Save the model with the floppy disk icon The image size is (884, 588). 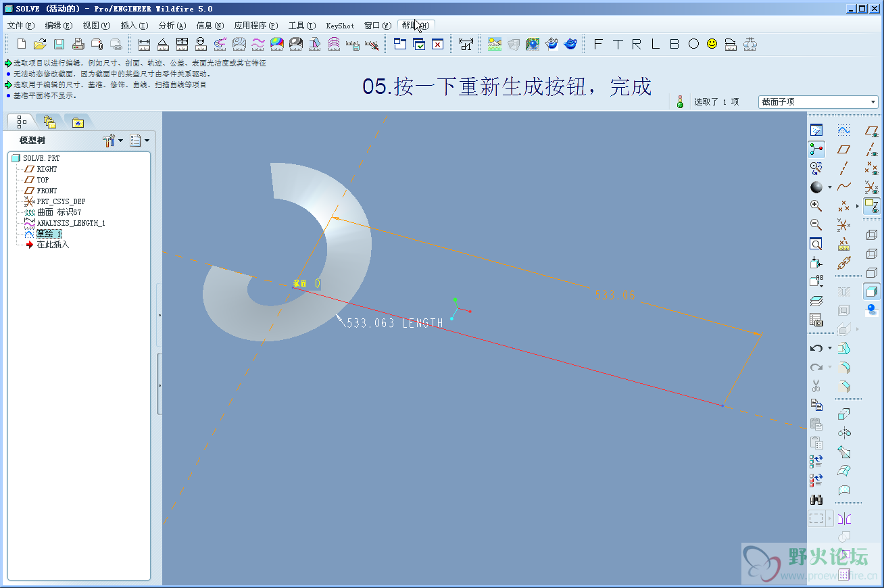coord(59,44)
